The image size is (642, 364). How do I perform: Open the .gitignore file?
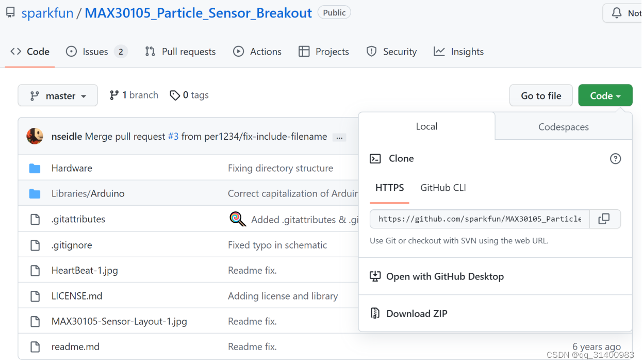[x=72, y=245]
